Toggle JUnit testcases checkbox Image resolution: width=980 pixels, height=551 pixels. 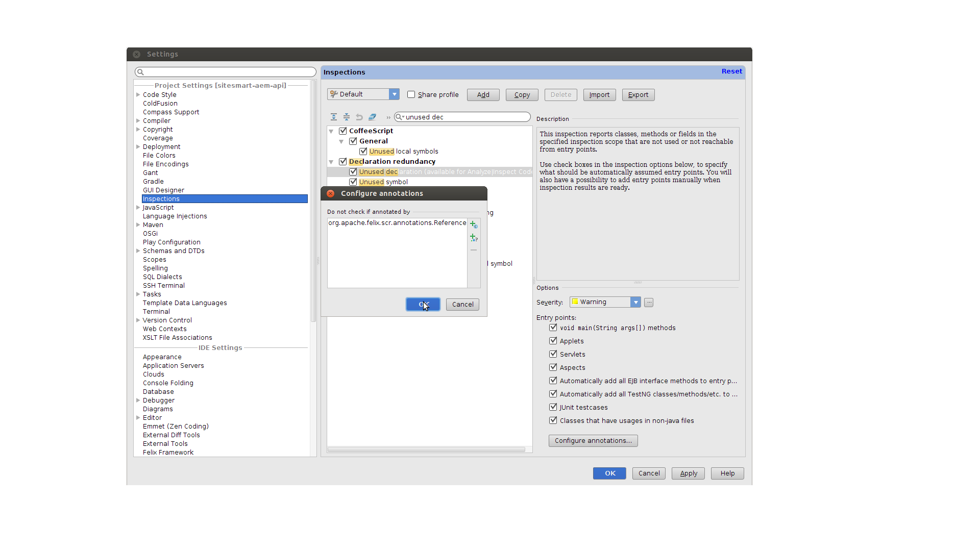pyautogui.click(x=553, y=407)
